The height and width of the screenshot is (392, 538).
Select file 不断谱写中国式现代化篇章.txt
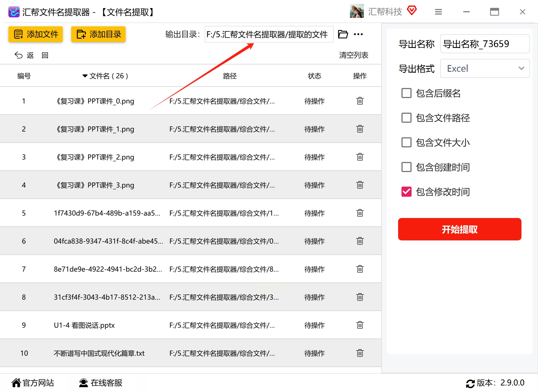(99, 353)
